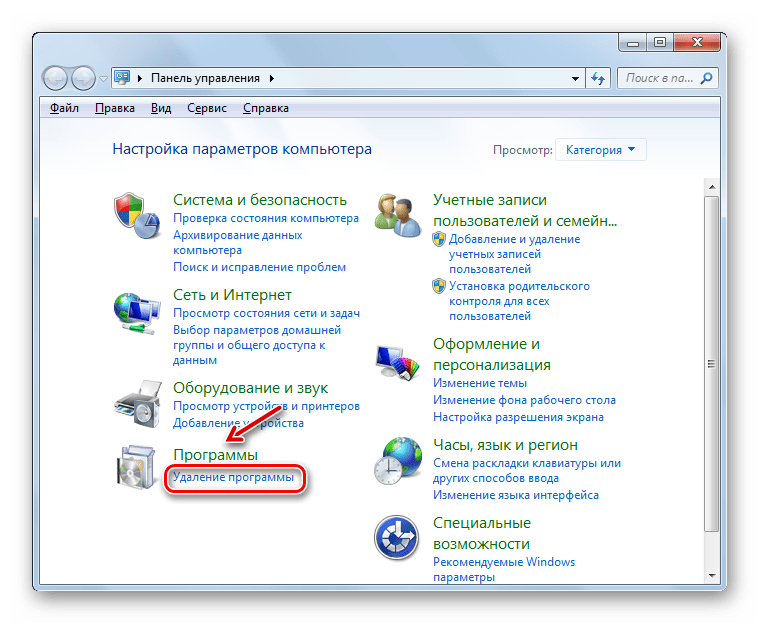This screenshot has height=624, width=760.
Task: Open Учетные записи пользователей category
Action: tap(525, 210)
